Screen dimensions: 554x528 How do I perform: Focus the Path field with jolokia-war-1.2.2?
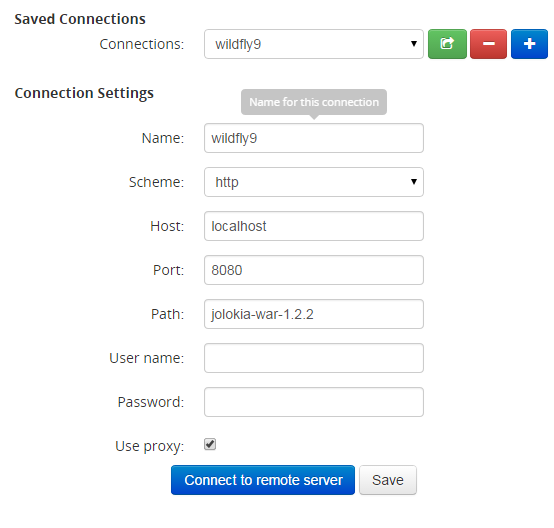coord(314,314)
